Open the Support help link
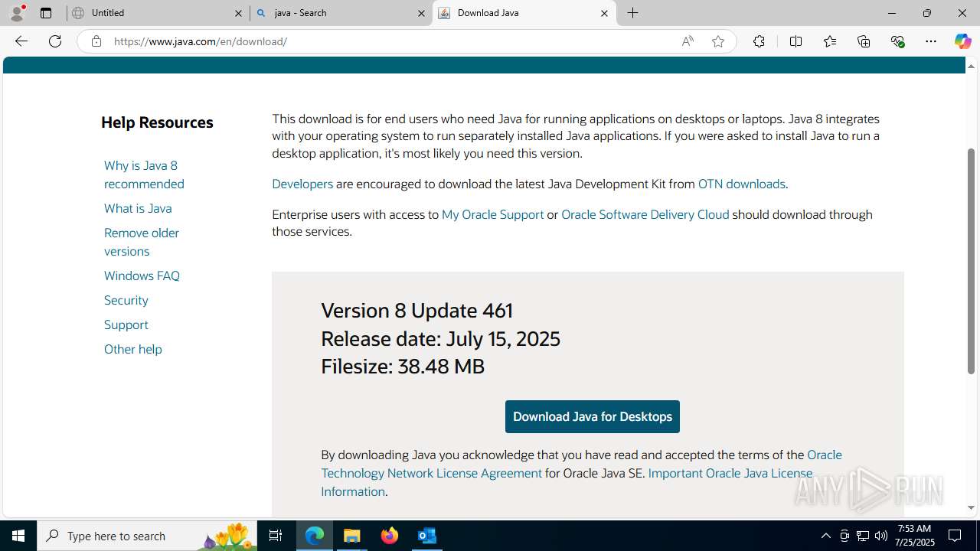Viewport: 980px width, 551px height. click(126, 324)
